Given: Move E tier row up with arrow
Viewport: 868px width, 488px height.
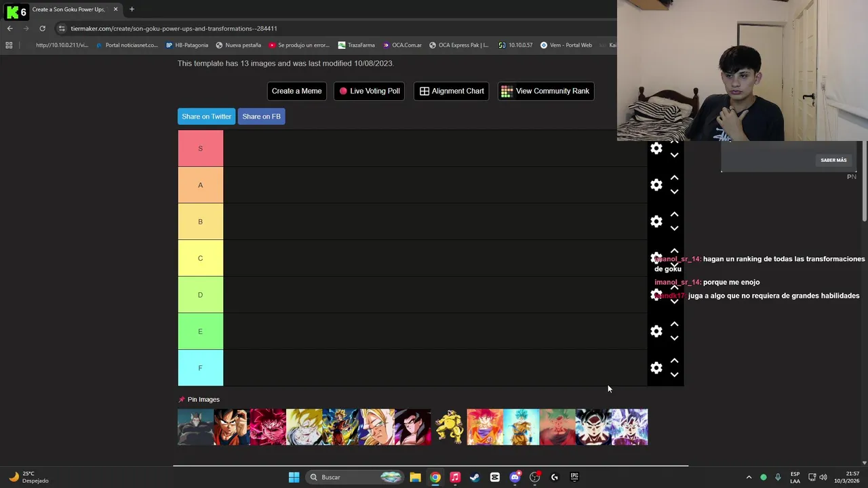Looking at the screenshot, I should coord(674,324).
